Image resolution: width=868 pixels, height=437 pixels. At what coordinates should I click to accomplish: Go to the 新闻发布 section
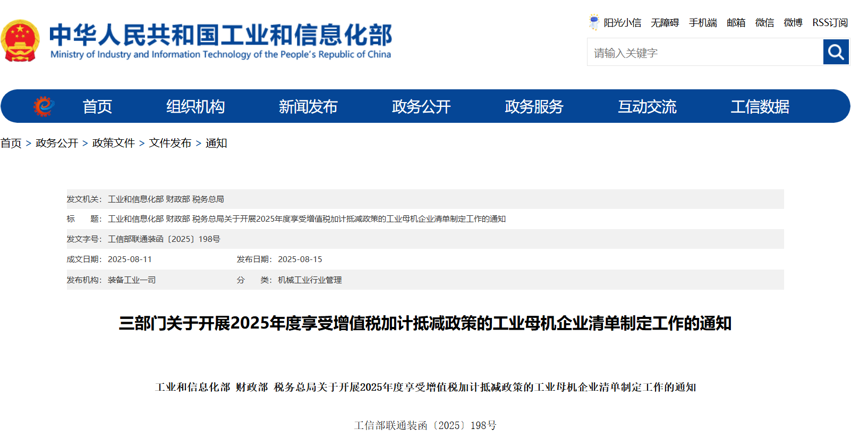(x=308, y=107)
